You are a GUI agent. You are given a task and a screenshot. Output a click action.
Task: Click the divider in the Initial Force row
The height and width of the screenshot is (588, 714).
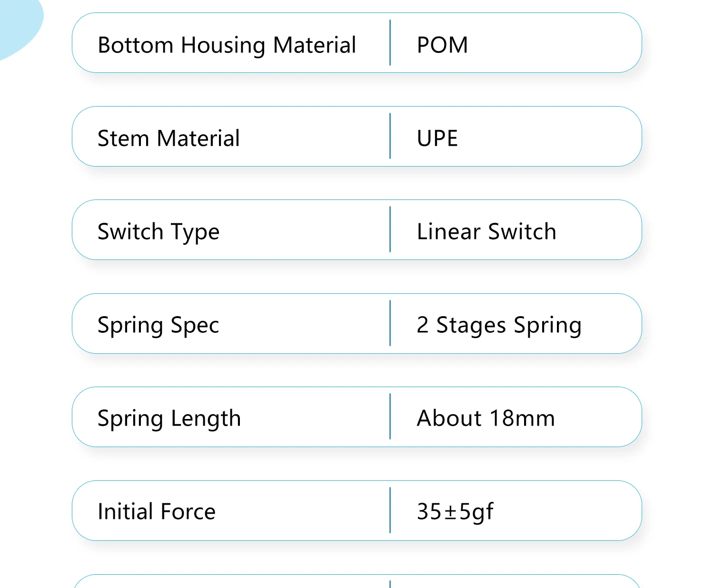click(x=390, y=510)
